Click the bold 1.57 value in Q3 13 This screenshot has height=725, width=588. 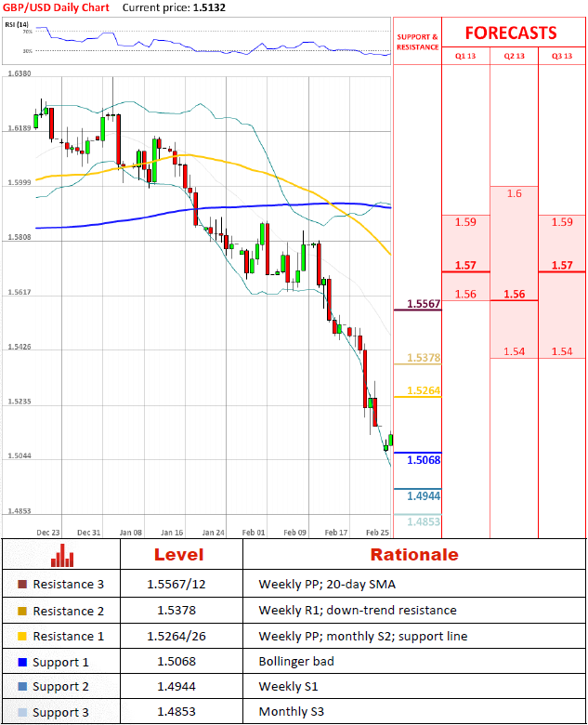pos(562,266)
